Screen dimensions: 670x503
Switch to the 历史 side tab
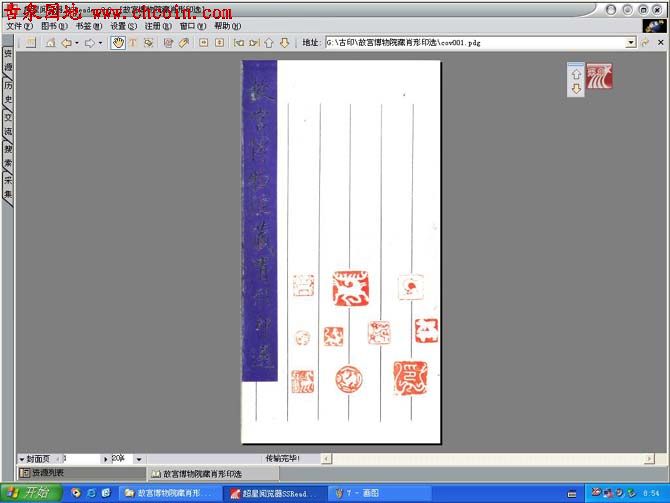tap(8, 91)
